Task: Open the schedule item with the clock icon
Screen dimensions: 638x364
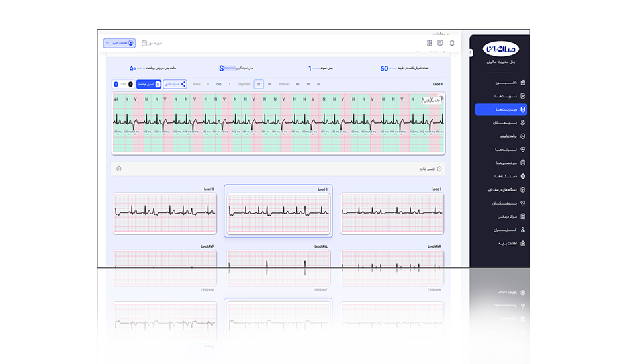Action: [x=501, y=136]
